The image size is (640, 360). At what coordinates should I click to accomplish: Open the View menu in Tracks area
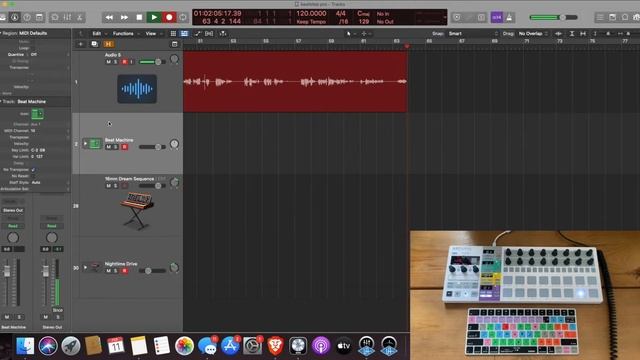click(x=152, y=33)
